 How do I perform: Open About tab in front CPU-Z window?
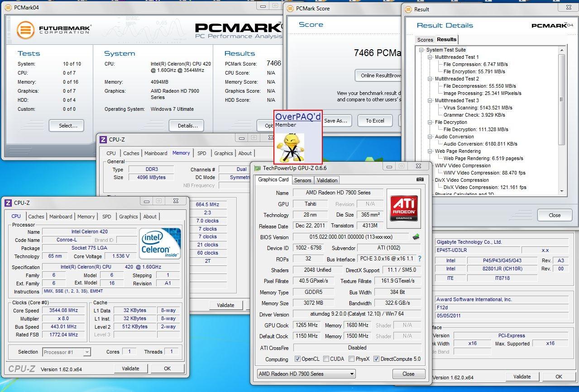click(150, 217)
